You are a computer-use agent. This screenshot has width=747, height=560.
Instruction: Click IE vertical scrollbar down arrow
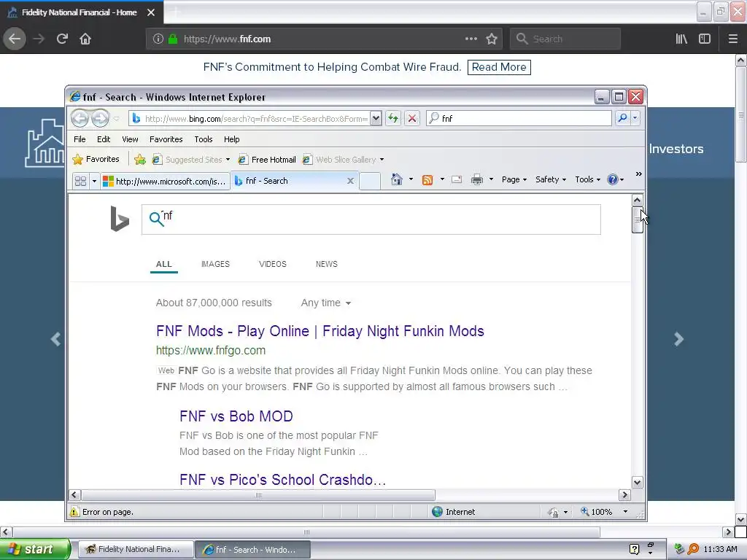637,483
